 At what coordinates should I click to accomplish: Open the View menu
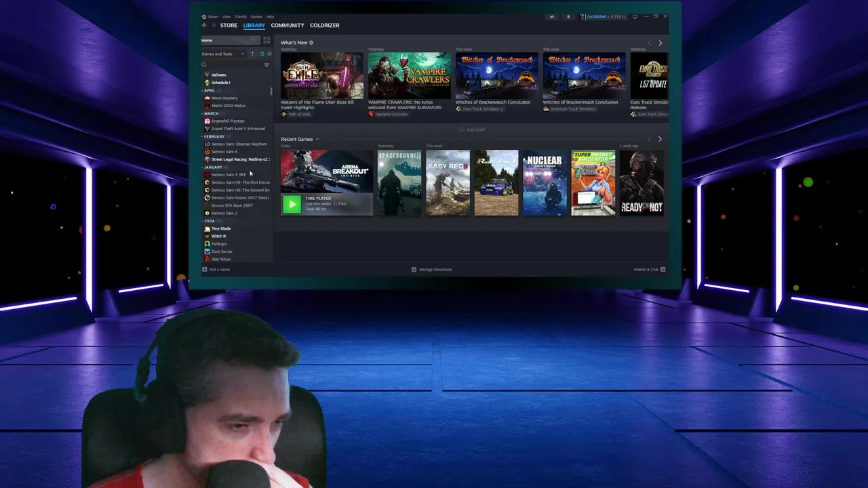pyautogui.click(x=226, y=16)
